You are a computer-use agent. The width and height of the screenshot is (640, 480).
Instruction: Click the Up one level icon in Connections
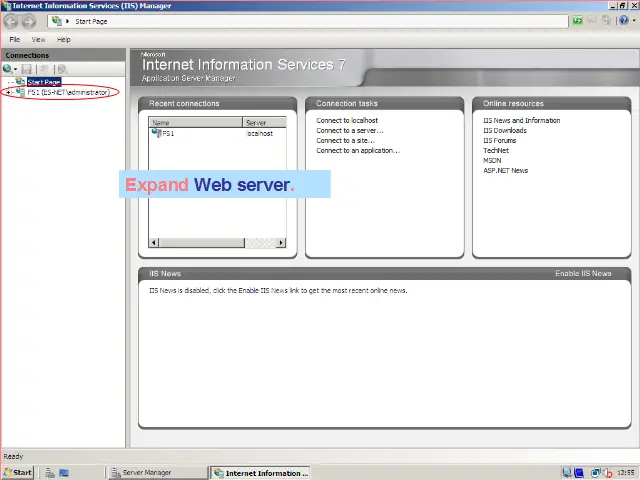(x=44, y=69)
